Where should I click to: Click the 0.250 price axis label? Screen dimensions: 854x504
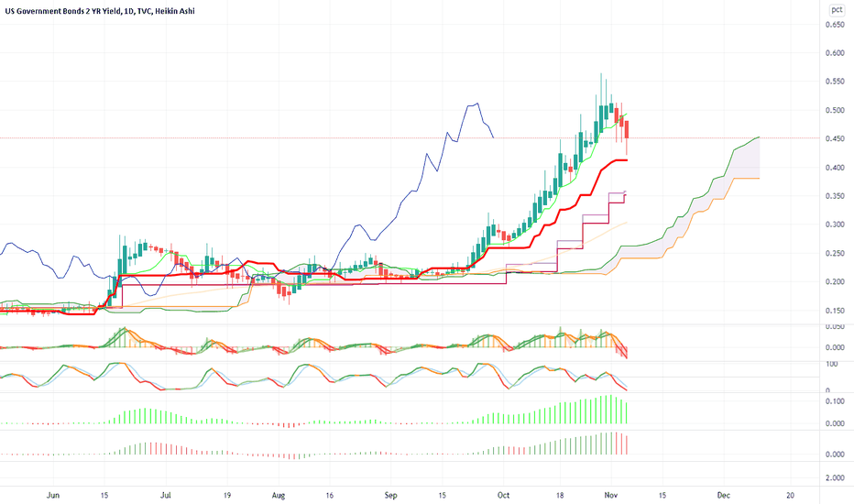835,253
